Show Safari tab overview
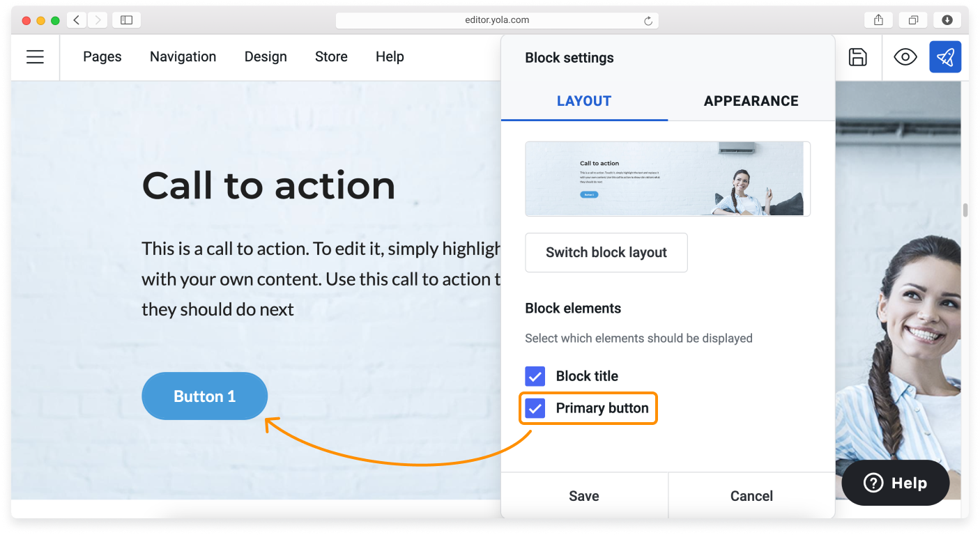 click(912, 20)
